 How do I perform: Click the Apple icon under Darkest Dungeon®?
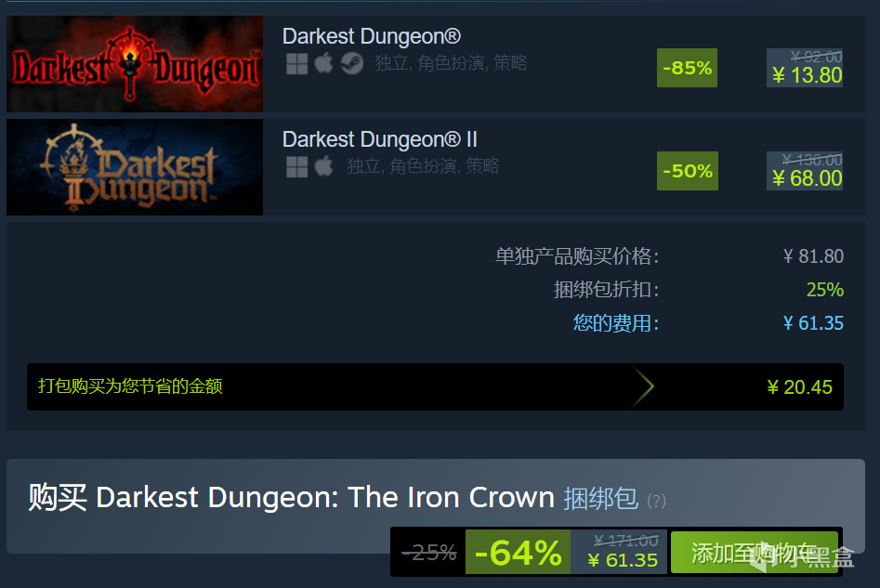click(323, 63)
